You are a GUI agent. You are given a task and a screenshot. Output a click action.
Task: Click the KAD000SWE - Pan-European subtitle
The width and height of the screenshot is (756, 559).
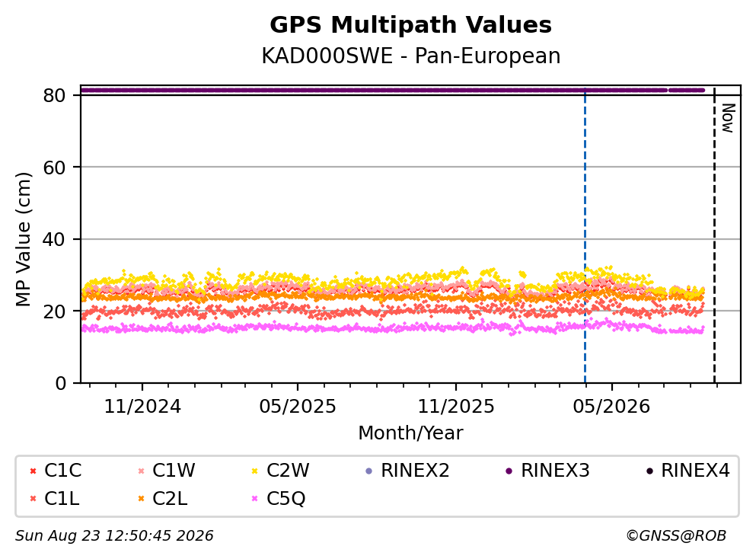click(x=411, y=56)
